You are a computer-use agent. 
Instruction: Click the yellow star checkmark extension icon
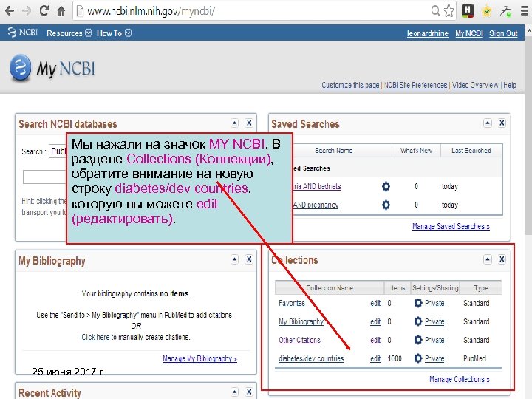coord(487,11)
